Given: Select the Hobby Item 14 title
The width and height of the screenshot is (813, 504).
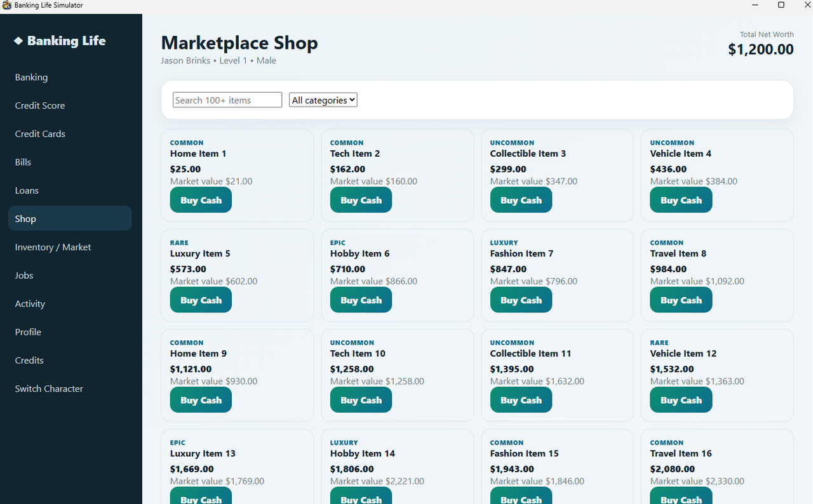Looking at the screenshot, I should point(363,453).
